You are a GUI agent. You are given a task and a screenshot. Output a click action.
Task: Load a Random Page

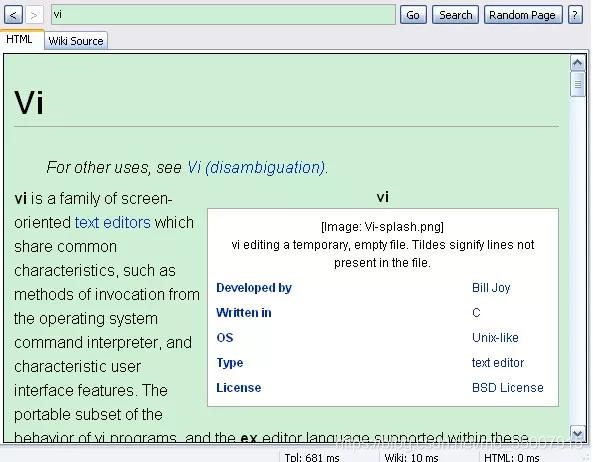point(523,15)
